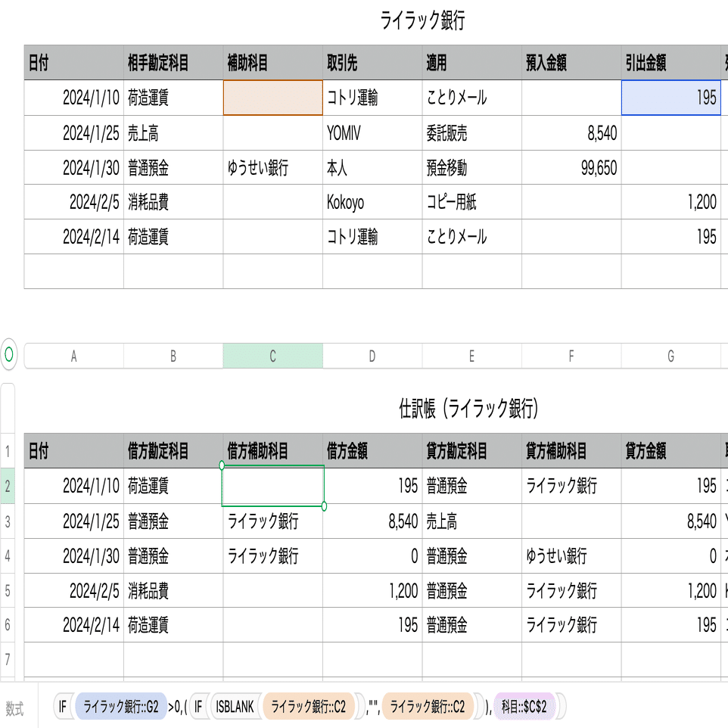Click the ISBLANK function token in formula bar

point(234,708)
